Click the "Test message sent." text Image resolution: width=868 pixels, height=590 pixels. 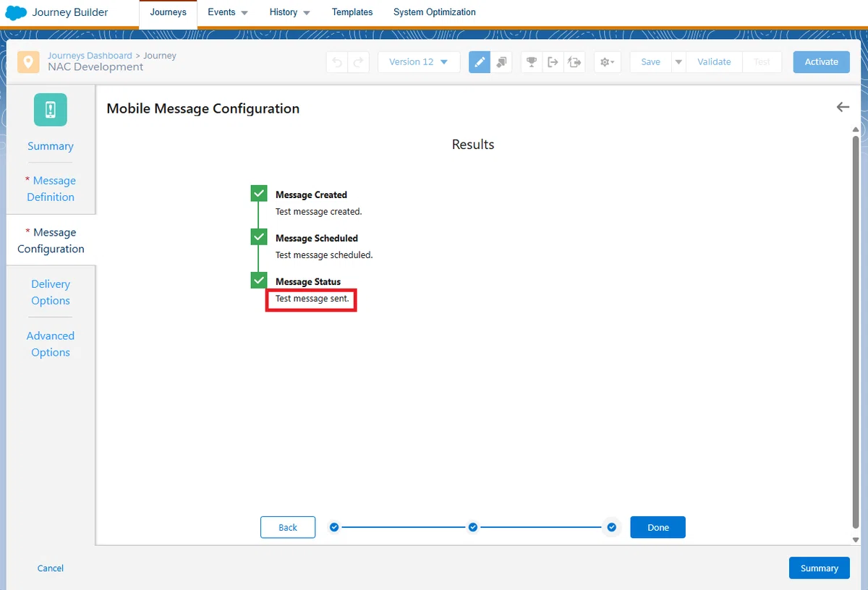(x=312, y=299)
